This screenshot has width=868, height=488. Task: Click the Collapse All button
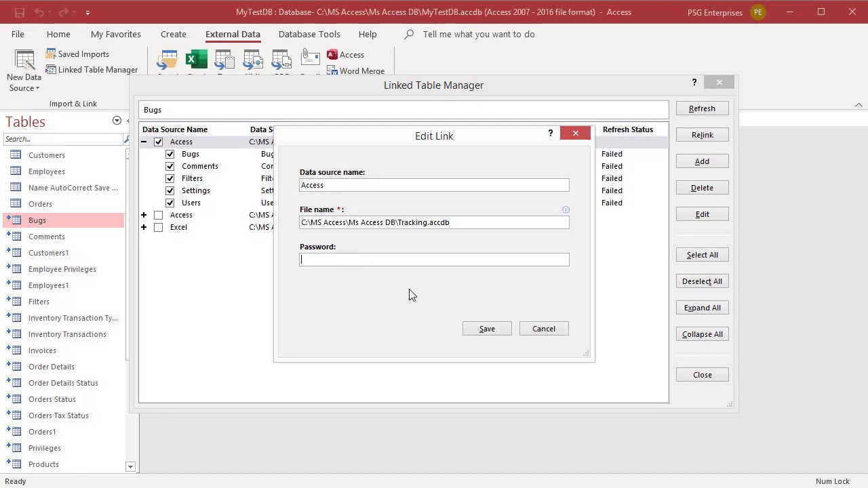pos(702,334)
